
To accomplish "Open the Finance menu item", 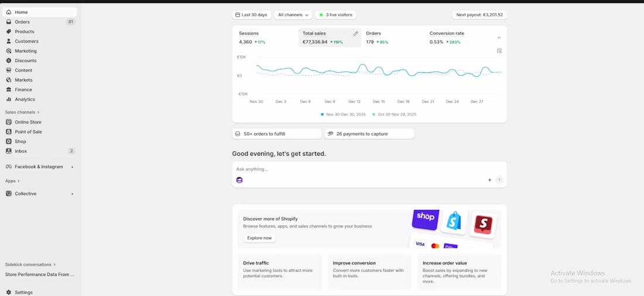I will click(x=39, y=90).
